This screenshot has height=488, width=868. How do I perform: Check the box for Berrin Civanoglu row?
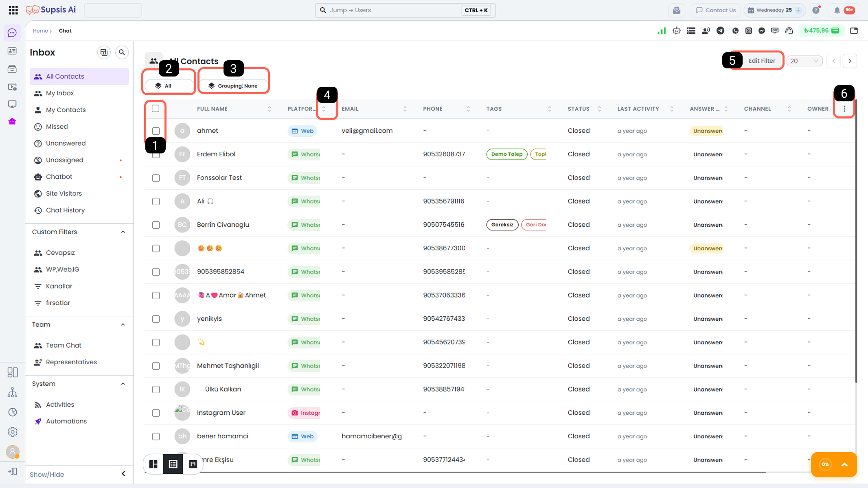tap(156, 225)
